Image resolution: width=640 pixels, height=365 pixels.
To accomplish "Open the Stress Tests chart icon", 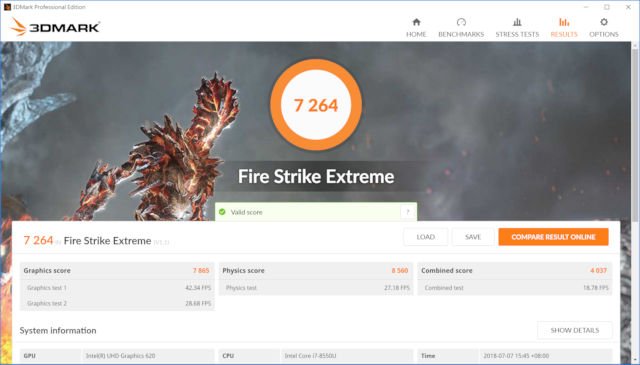I will [x=517, y=22].
